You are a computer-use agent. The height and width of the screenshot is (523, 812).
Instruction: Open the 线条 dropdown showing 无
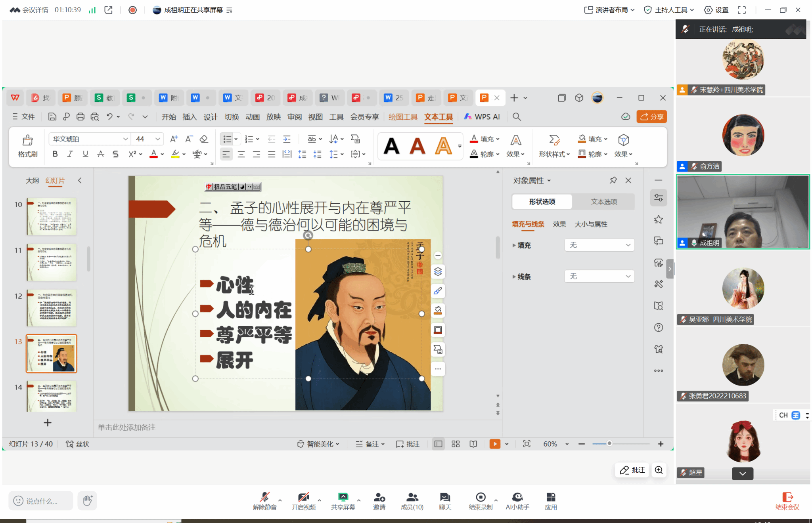click(599, 276)
